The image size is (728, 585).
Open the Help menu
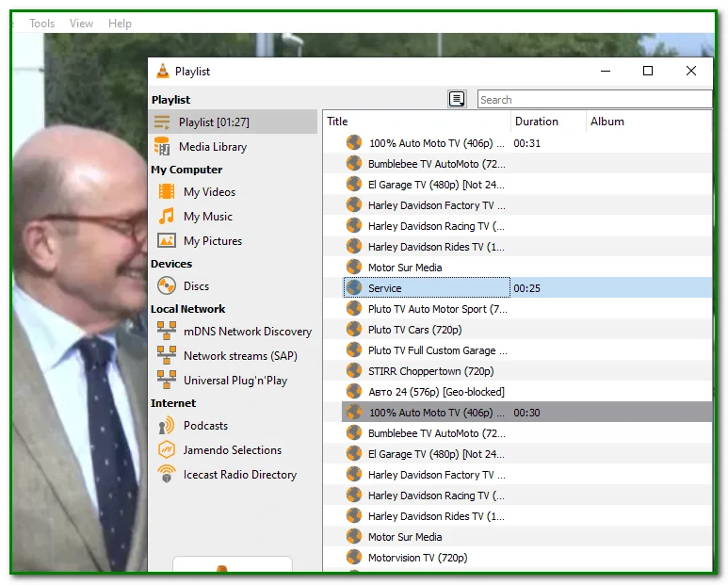120,24
